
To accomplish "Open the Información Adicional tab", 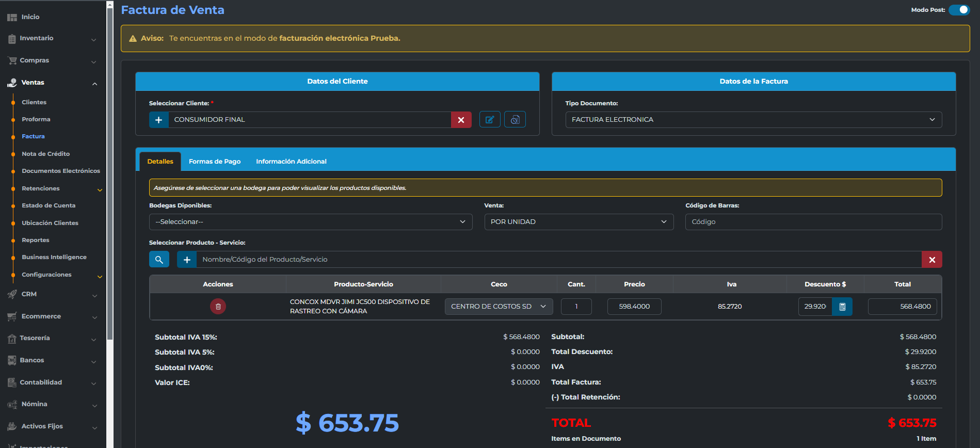I will [291, 162].
